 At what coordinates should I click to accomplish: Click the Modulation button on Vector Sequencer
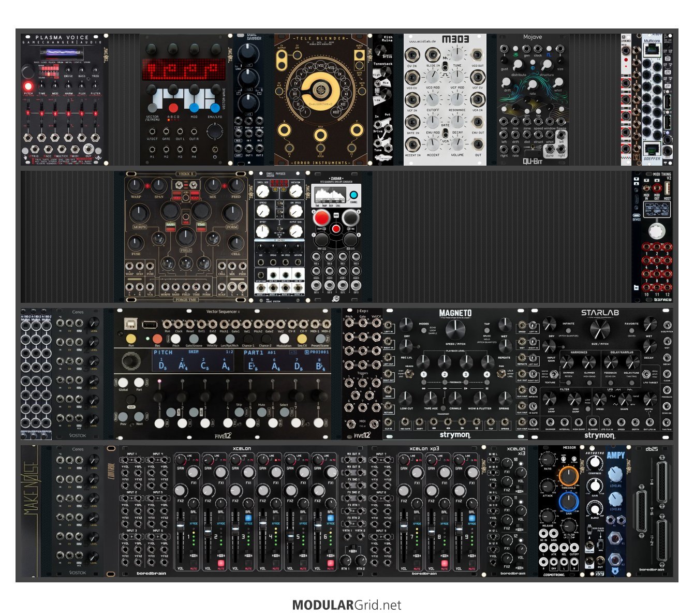(x=284, y=339)
